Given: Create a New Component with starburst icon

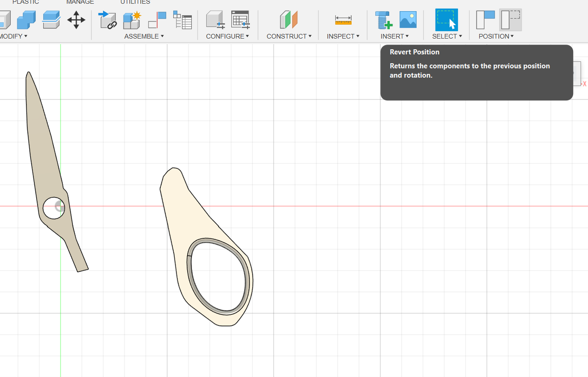Looking at the screenshot, I should pyautogui.click(x=132, y=20).
